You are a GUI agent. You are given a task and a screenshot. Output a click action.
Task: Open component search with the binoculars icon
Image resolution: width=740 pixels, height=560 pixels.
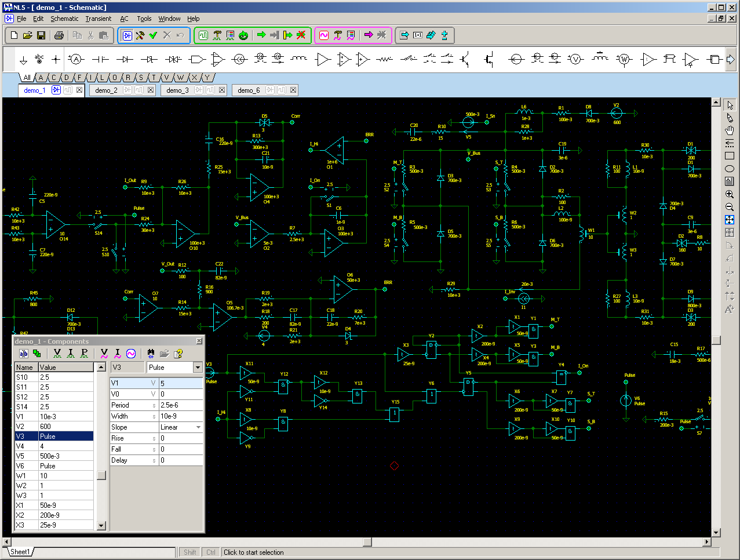point(151,353)
